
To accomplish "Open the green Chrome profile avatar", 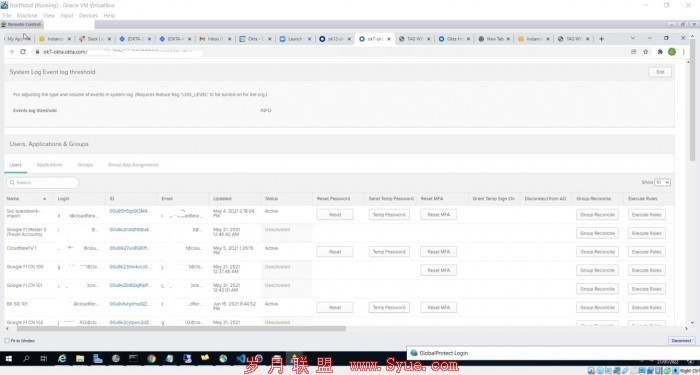I will [x=671, y=52].
